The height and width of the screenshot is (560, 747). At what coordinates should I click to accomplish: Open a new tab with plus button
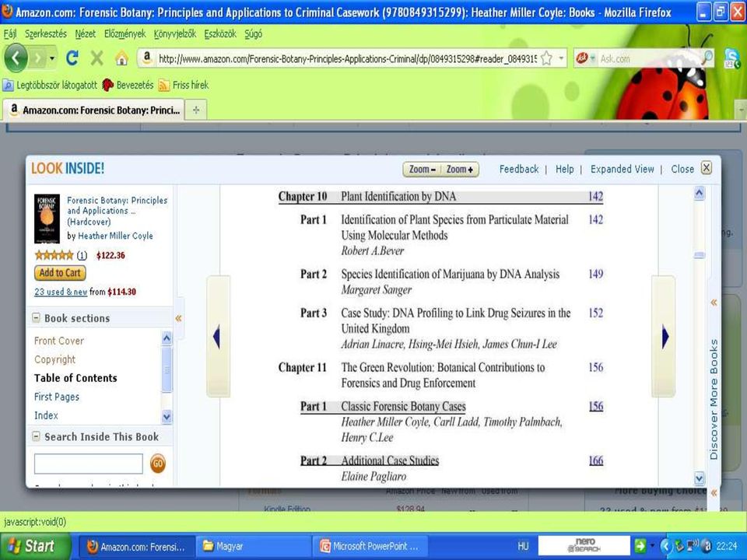point(196,110)
